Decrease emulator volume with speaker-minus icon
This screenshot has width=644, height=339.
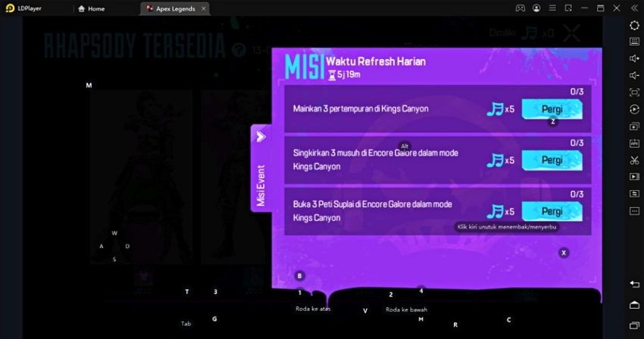(x=634, y=75)
